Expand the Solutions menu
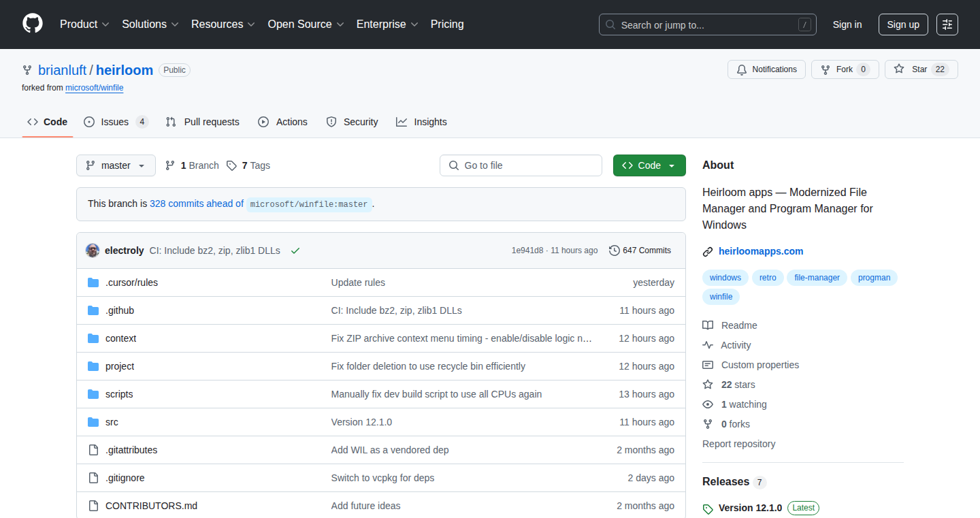980x518 pixels. [x=150, y=24]
